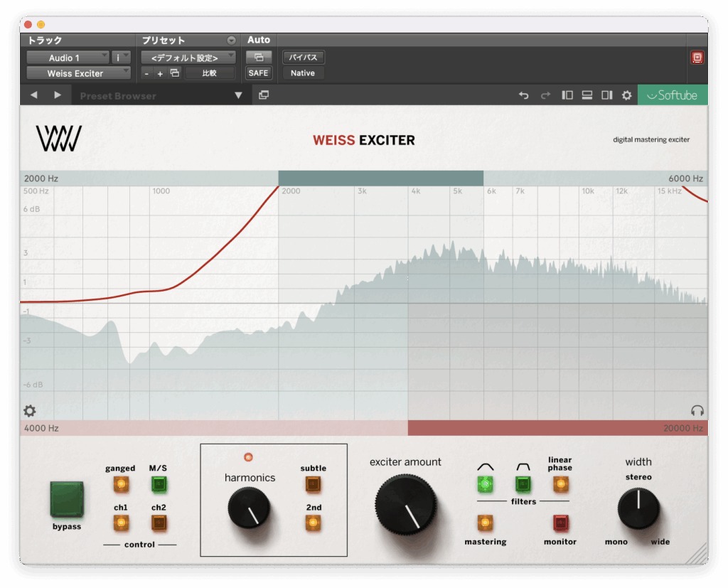728x588 pixels.
Task: Toggle the left side panel layout icon
Action: [567, 95]
